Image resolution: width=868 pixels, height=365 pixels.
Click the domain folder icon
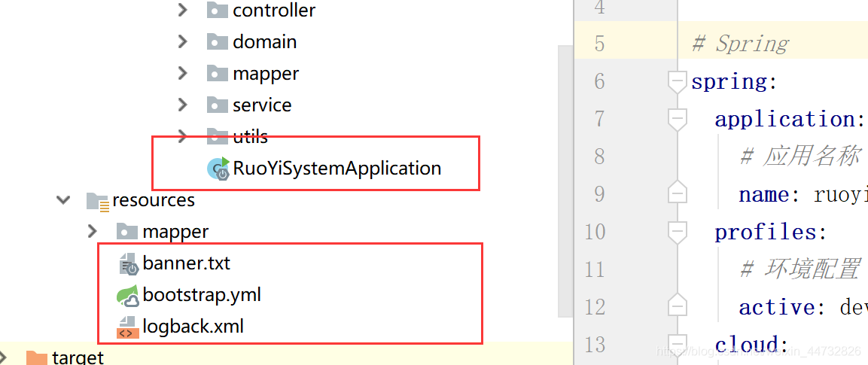pyautogui.click(x=218, y=41)
